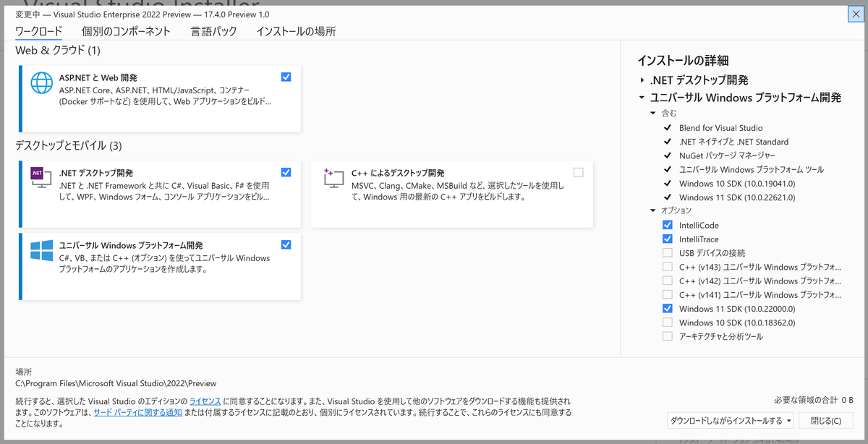Toggle the IntelliTrace option checkbox

tap(667, 239)
